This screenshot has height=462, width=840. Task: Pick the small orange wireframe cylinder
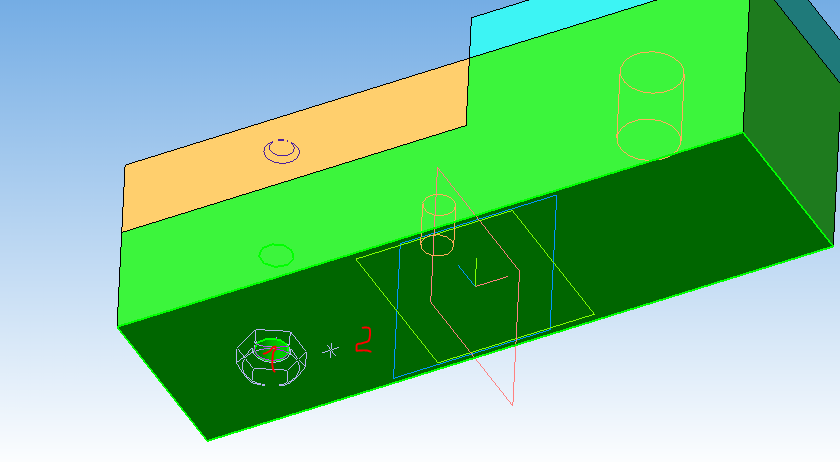coord(438,225)
